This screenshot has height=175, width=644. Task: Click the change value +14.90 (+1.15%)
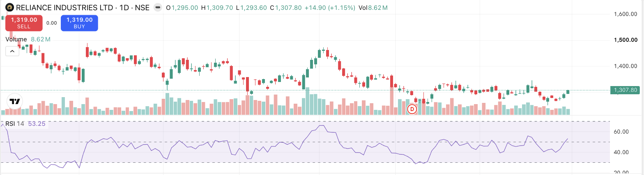pos(330,8)
